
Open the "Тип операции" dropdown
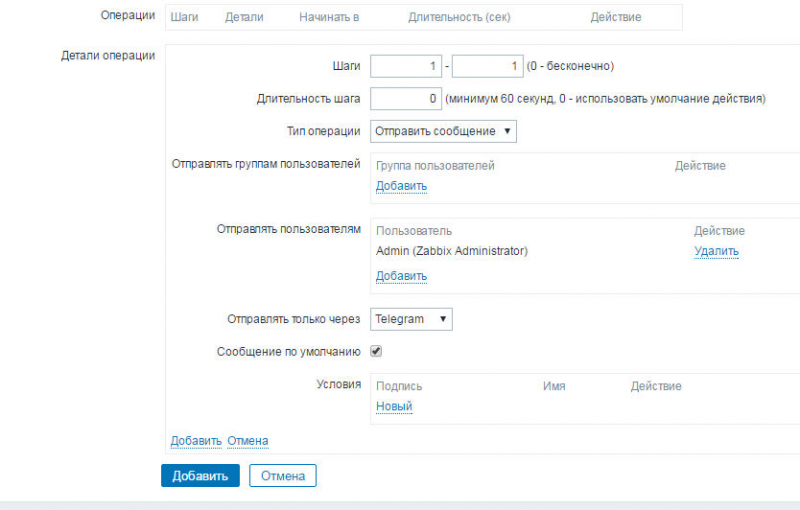443,131
